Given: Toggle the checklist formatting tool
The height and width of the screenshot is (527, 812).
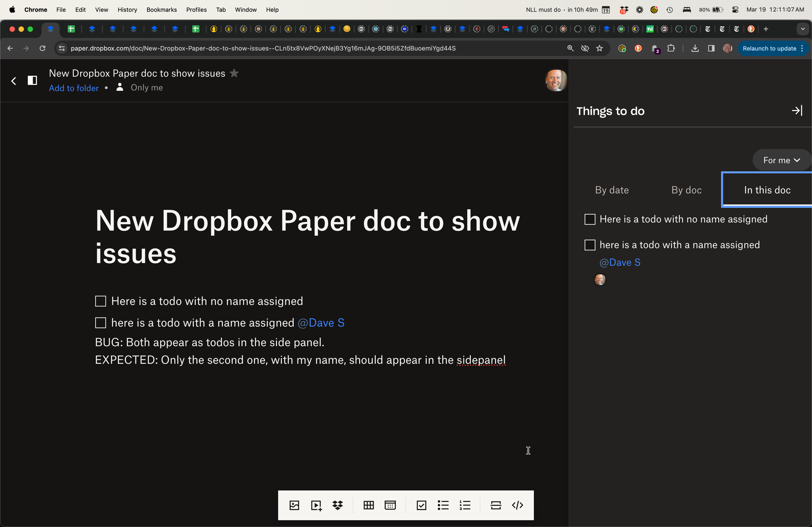Looking at the screenshot, I should [x=421, y=505].
